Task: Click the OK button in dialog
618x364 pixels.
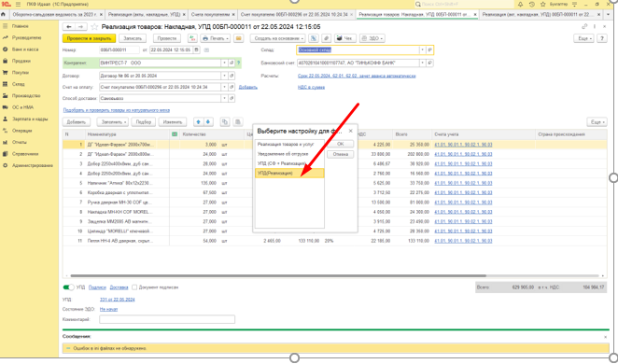Action: click(x=340, y=144)
